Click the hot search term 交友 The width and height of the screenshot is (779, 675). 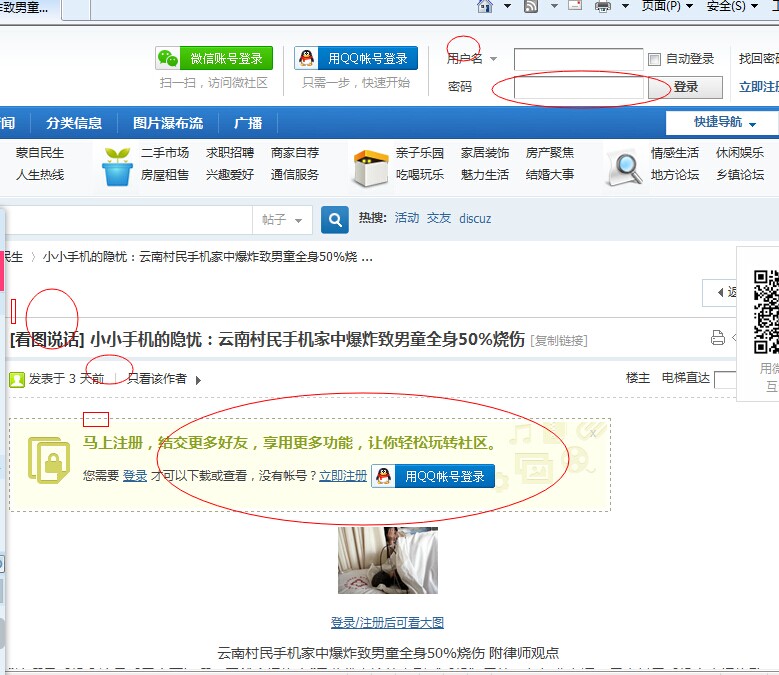(439, 218)
